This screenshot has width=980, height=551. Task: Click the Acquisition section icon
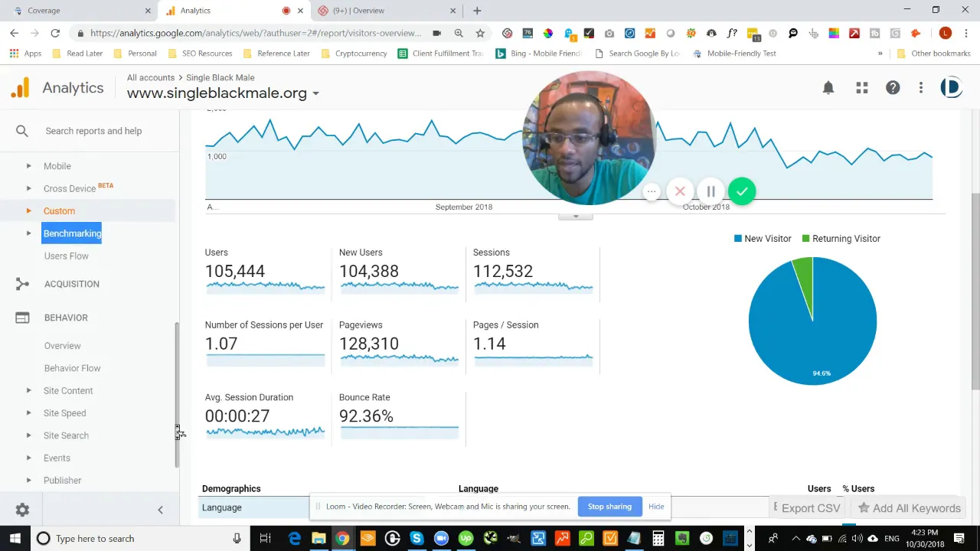click(x=22, y=284)
